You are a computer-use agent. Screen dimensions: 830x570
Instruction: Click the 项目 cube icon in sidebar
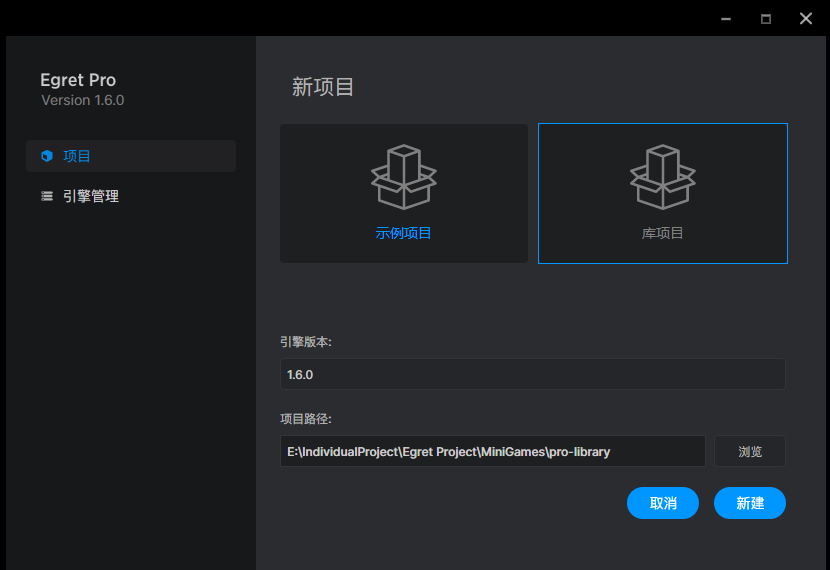[x=47, y=156]
